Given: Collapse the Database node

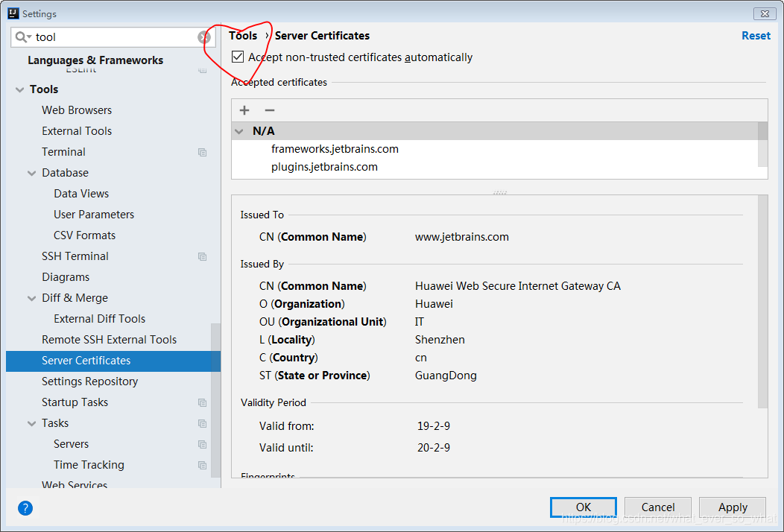Looking at the screenshot, I should pyautogui.click(x=32, y=174).
